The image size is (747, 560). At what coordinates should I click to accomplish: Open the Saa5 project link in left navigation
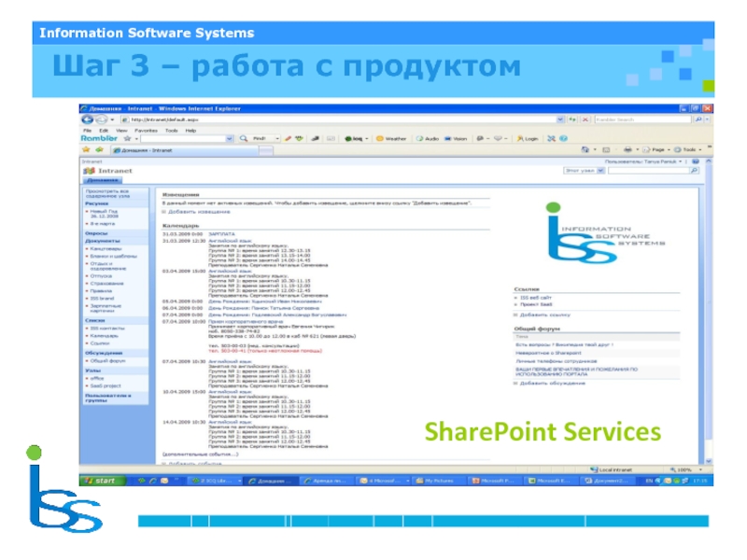click(x=106, y=385)
